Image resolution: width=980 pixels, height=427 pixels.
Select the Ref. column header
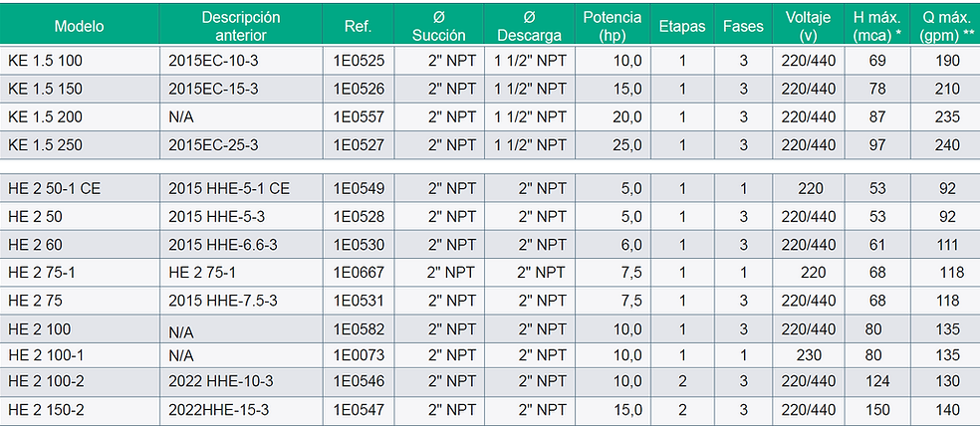point(358,26)
